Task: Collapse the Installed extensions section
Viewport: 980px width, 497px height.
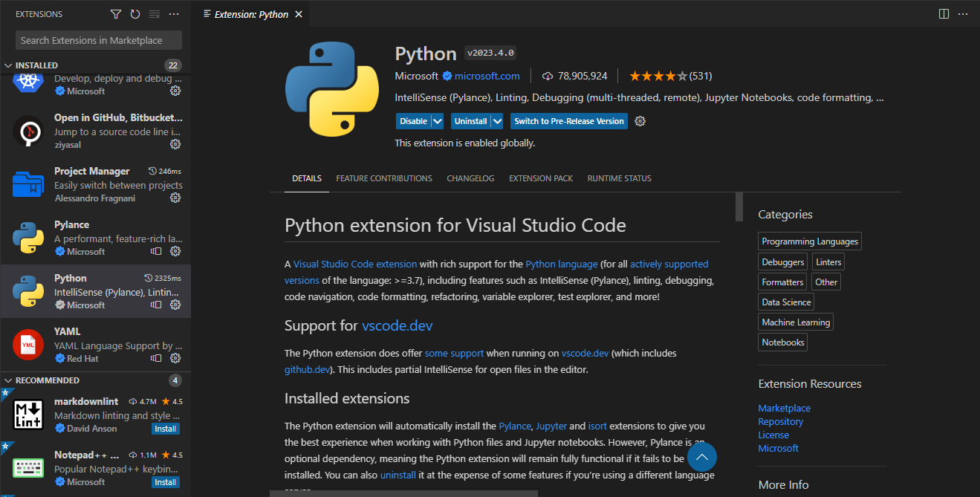Action: 8,65
